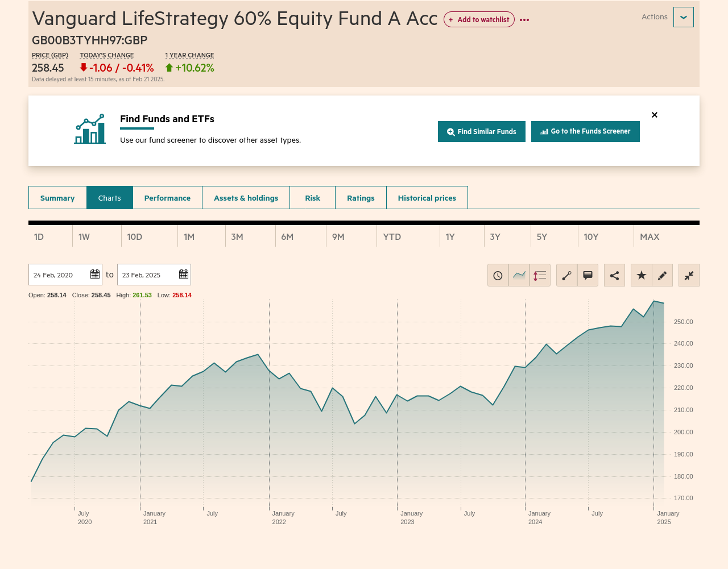Open the start date calendar picker
This screenshot has width=728, height=569.
pyautogui.click(x=95, y=275)
